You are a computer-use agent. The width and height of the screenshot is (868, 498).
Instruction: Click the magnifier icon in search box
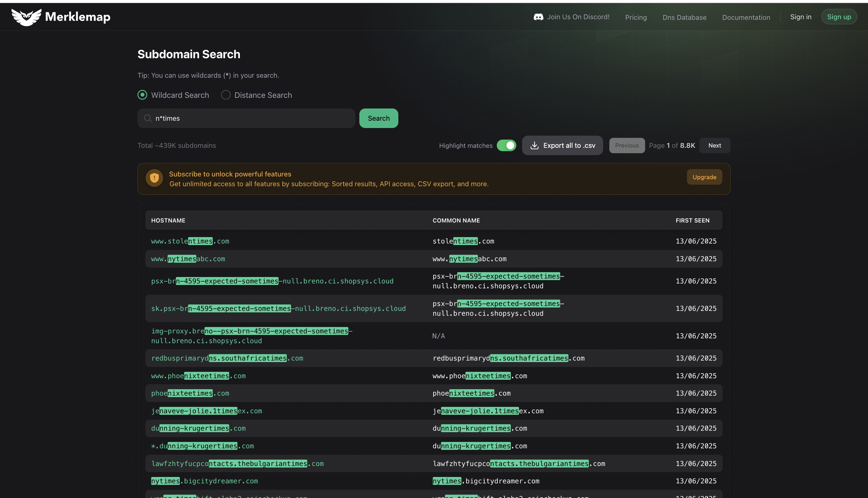coord(148,118)
